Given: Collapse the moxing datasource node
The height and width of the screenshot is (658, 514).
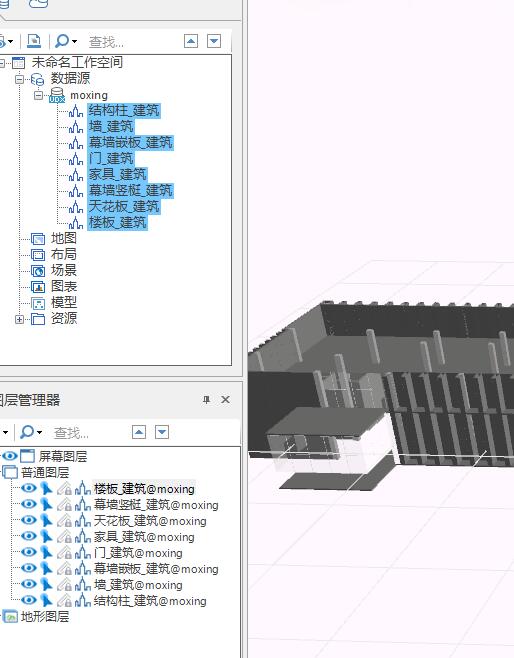Looking at the screenshot, I should pos(38,95).
